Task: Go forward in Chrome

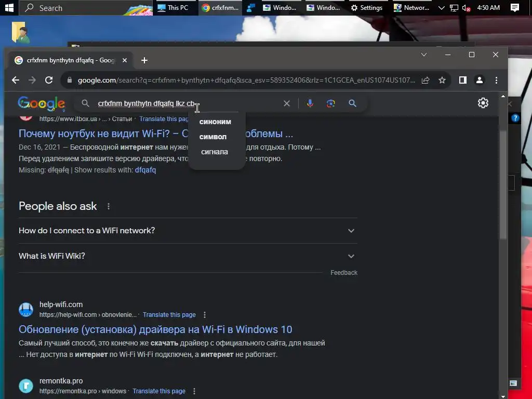Action: click(32, 80)
